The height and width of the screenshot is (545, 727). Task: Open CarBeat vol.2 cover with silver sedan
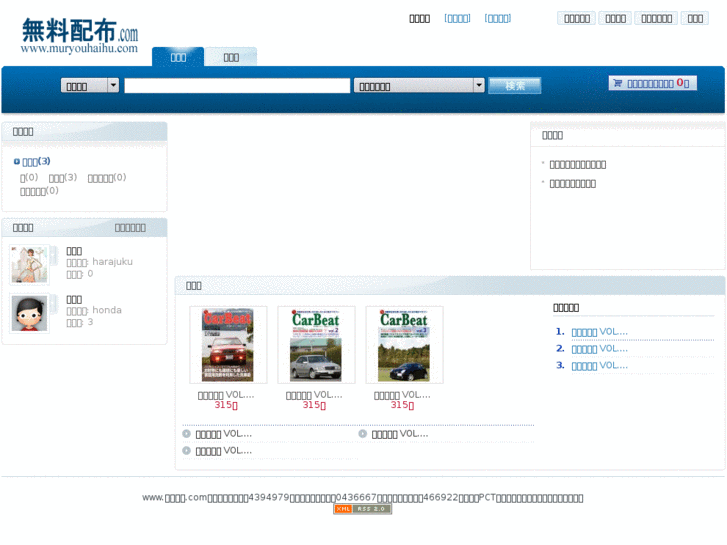click(x=316, y=345)
